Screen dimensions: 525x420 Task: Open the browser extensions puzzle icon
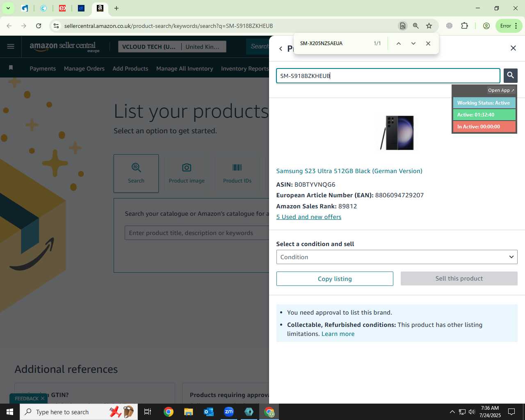click(464, 26)
